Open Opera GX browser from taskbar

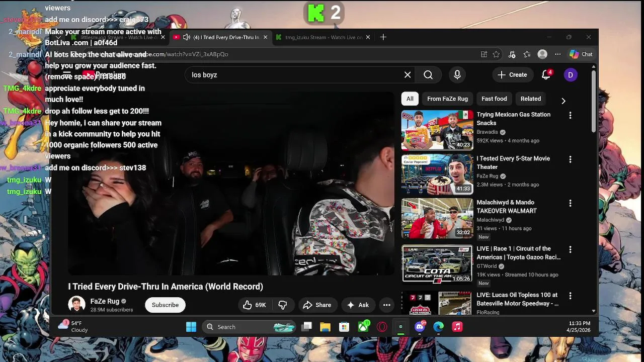(382, 327)
